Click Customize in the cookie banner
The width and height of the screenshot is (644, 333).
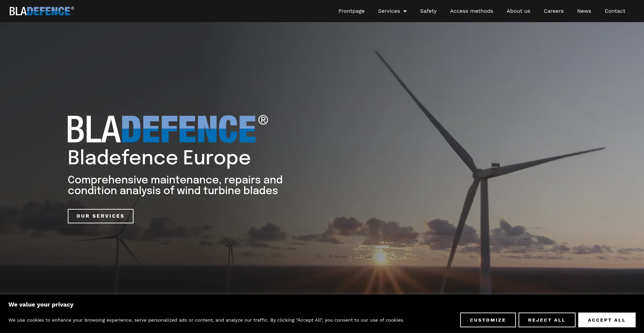click(488, 320)
